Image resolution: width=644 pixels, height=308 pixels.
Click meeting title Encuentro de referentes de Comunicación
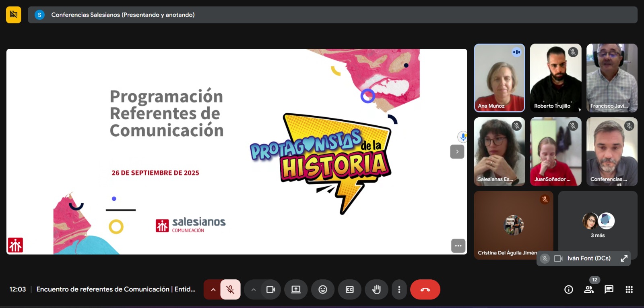tap(116, 289)
